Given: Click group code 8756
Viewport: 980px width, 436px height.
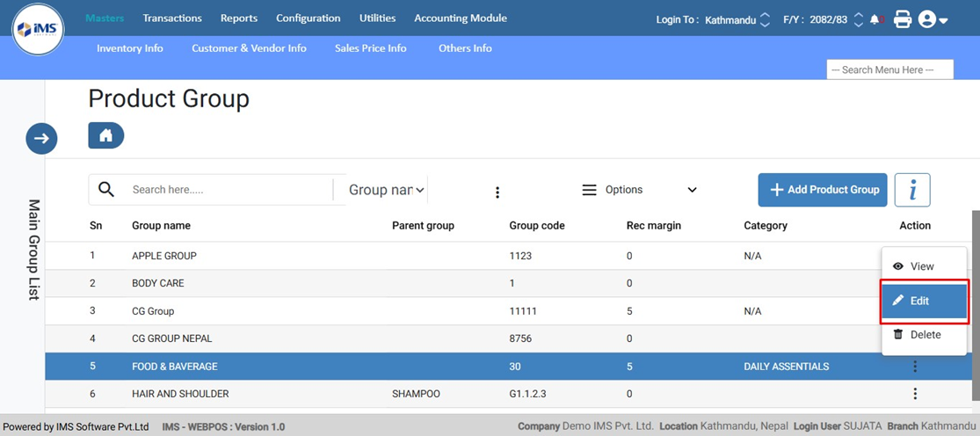Looking at the screenshot, I should pos(520,338).
